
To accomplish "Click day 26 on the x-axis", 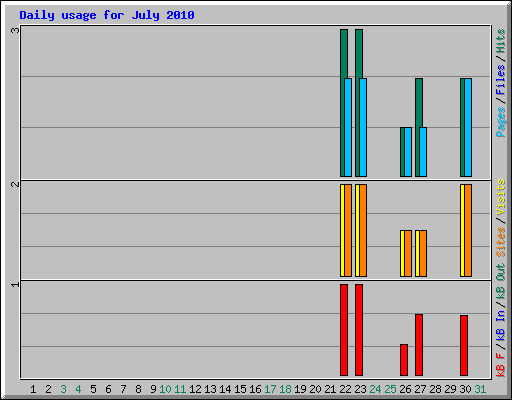I will [x=405, y=389].
